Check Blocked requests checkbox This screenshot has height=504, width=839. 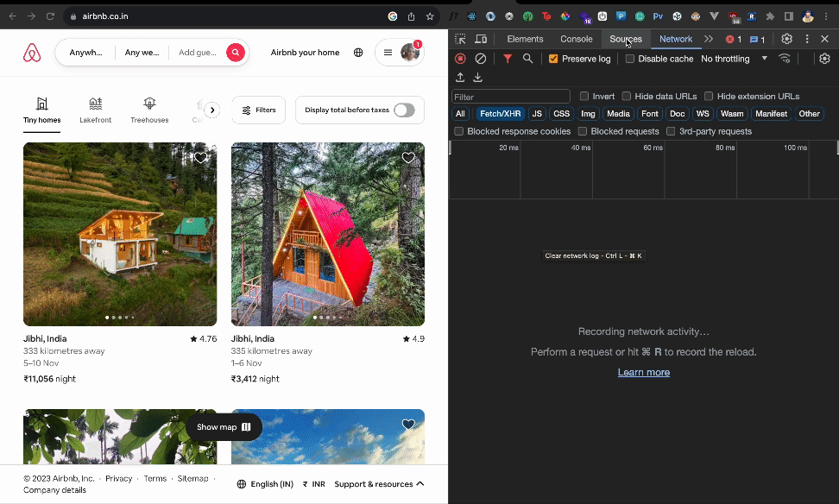[x=583, y=131]
